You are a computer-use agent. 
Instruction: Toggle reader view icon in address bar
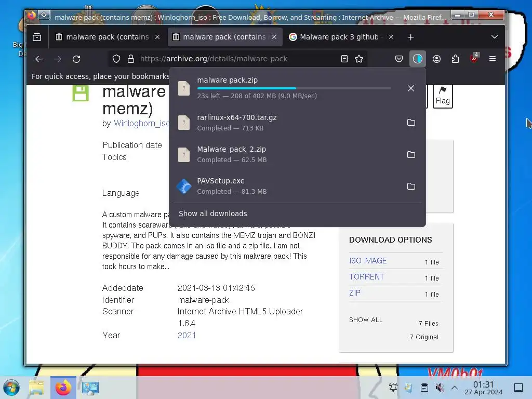(344, 59)
